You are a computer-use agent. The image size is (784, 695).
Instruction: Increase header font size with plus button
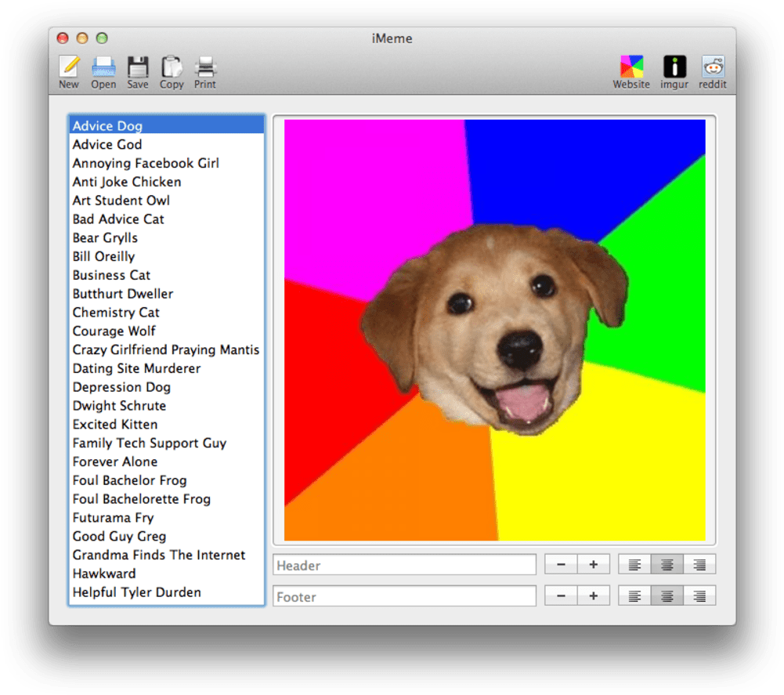594,564
